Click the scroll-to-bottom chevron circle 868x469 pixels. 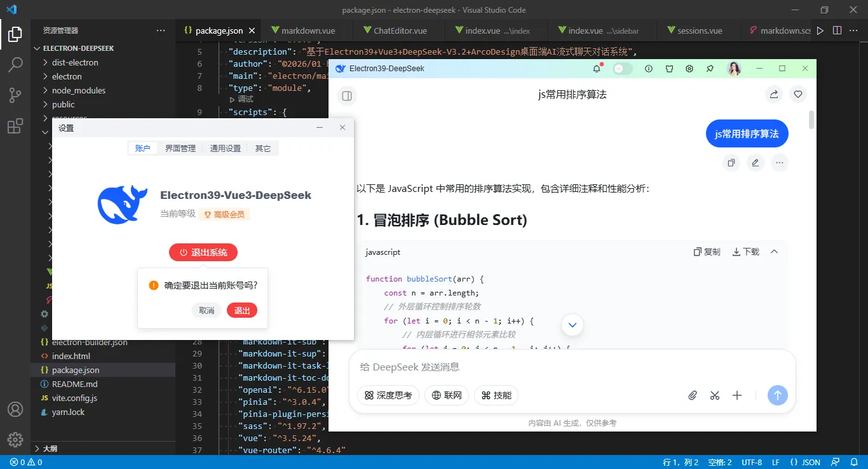point(571,324)
